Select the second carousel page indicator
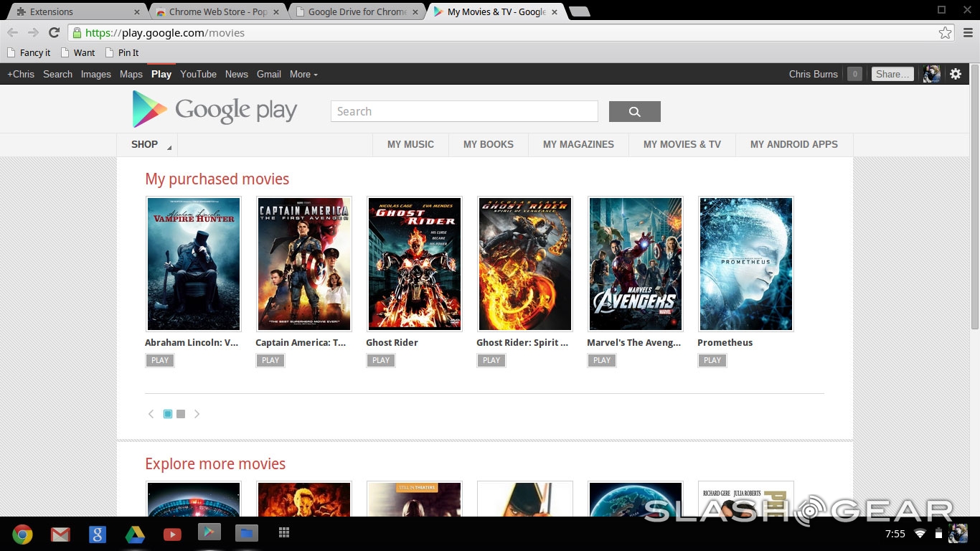This screenshot has height=551, width=980. tap(181, 414)
